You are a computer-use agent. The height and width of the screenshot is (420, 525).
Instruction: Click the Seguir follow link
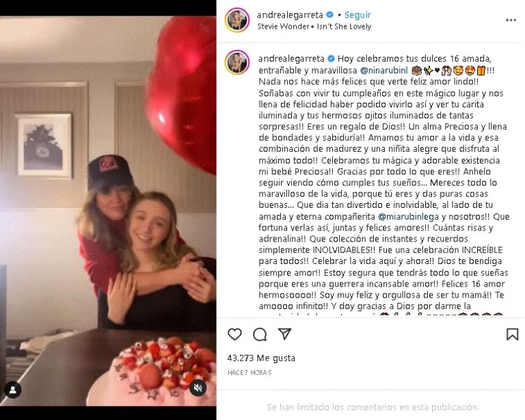[358, 15]
